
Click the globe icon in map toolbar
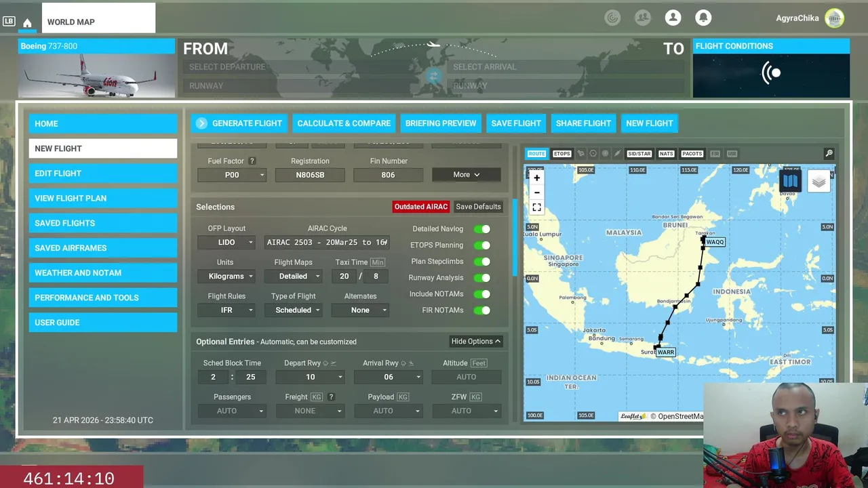point(605,154)
